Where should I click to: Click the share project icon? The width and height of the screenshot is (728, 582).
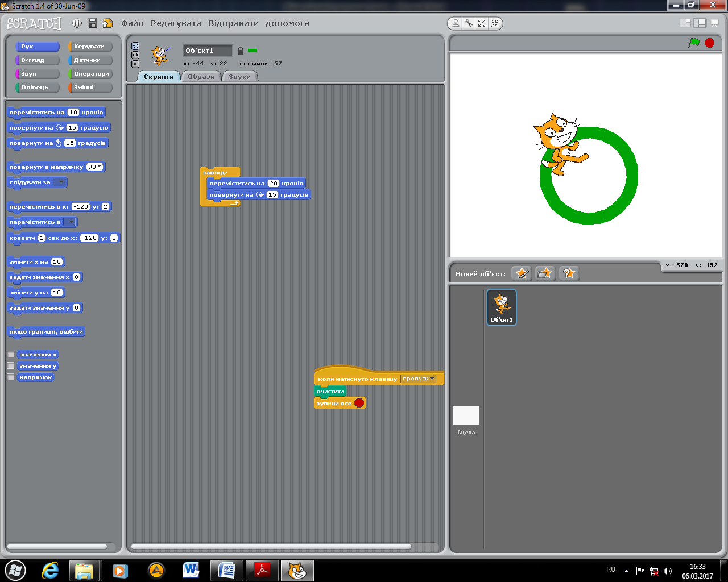(107, 23)
